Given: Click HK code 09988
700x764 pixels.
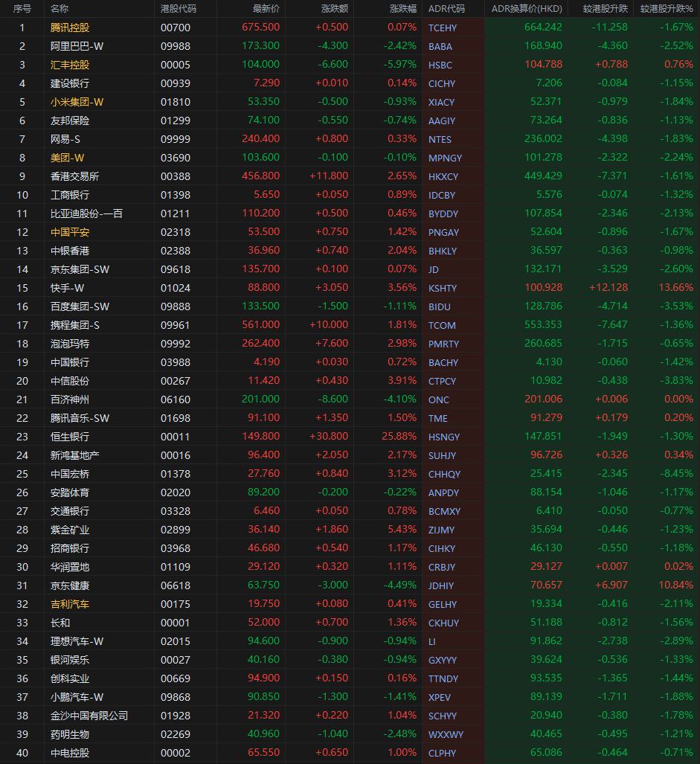Looking at the screenshot, I should pos(176,46).
